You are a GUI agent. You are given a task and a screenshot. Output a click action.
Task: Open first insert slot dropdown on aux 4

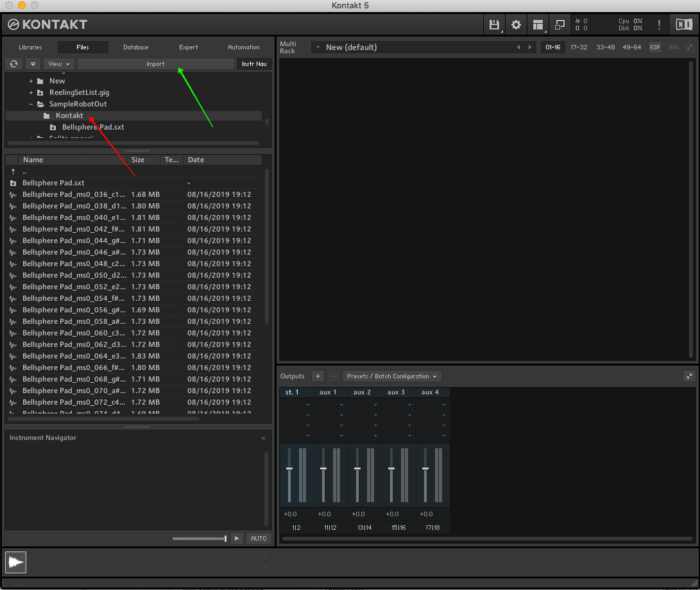point(443,405)
